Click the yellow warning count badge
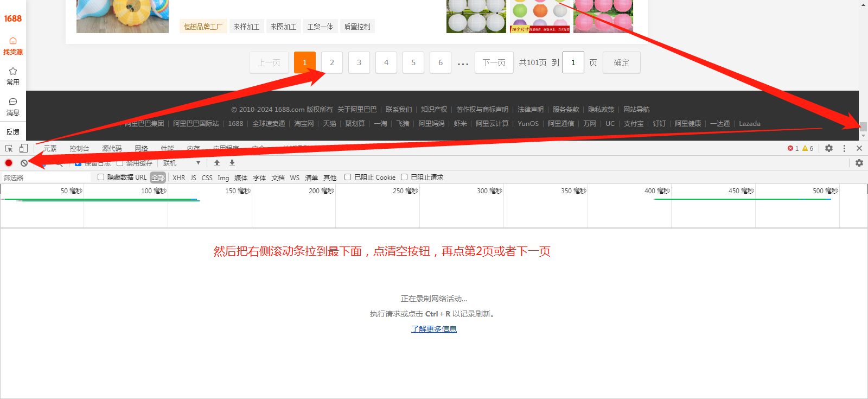Screen dimensions: 868x399 (x=808, y=148)
